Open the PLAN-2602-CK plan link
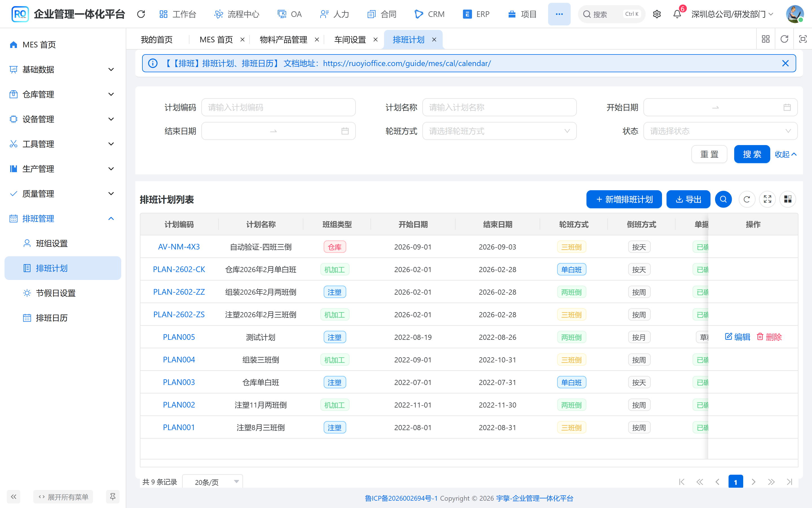This screenshot has height=508, width=812. [x=179, y=270]
